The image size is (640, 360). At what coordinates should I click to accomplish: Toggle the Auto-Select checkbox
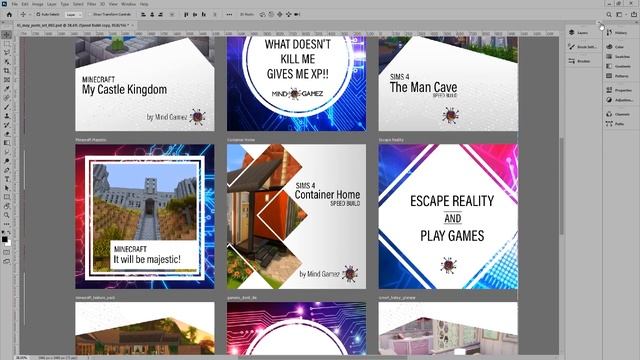point(38,14)
